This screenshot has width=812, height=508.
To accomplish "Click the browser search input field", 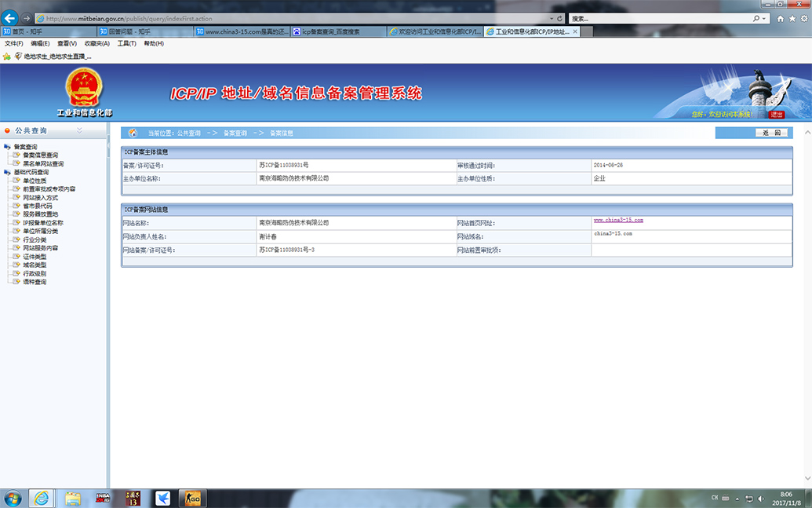I will (x=661, y=19).
